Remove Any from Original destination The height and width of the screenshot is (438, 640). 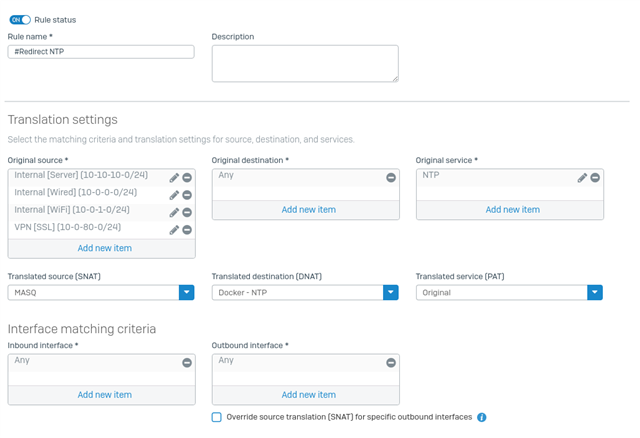(x=391, y=178)
